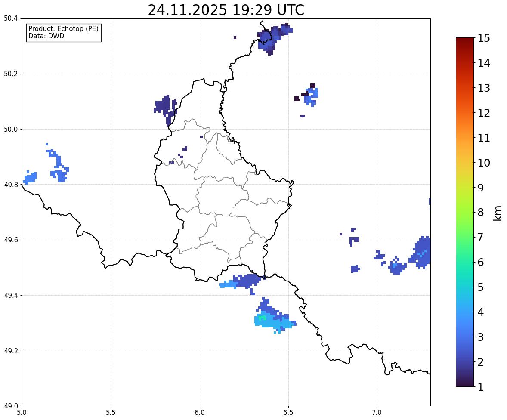The width and height of the screenshot is (507, 420).
Task: Click the colorbar tick label 5
Action: tap(480, 287)
